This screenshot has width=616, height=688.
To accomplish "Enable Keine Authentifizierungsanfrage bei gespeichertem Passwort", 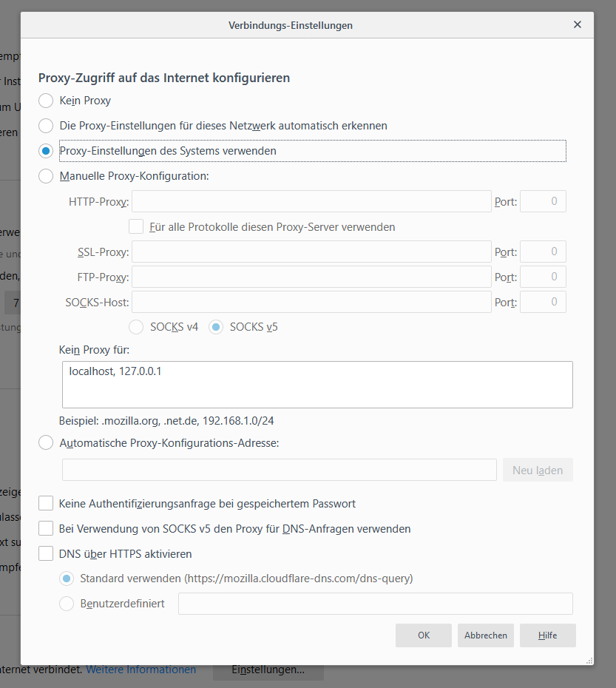I will coord(46,504).
